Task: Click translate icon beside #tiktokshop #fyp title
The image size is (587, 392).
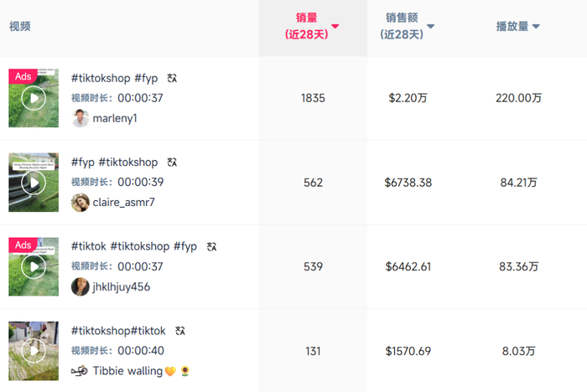Action: coord(172,78)
